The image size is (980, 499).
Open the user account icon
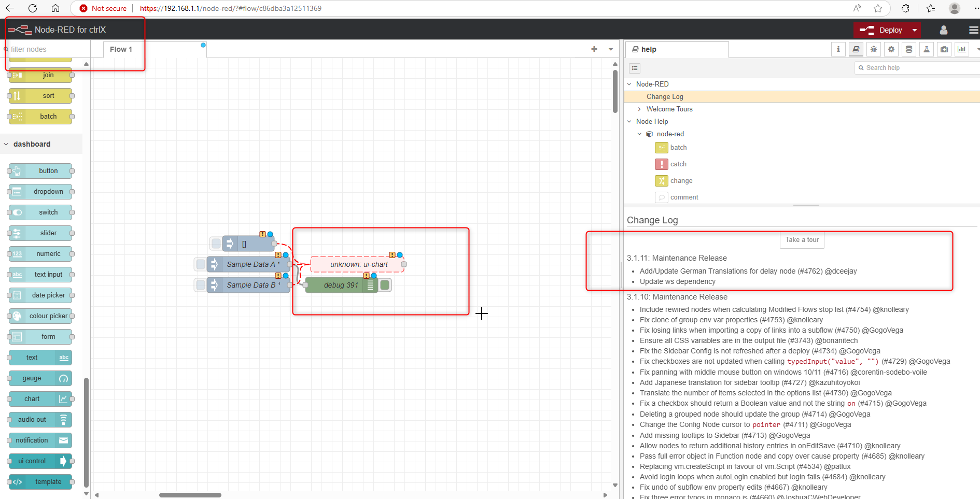[x=943, y=30]
